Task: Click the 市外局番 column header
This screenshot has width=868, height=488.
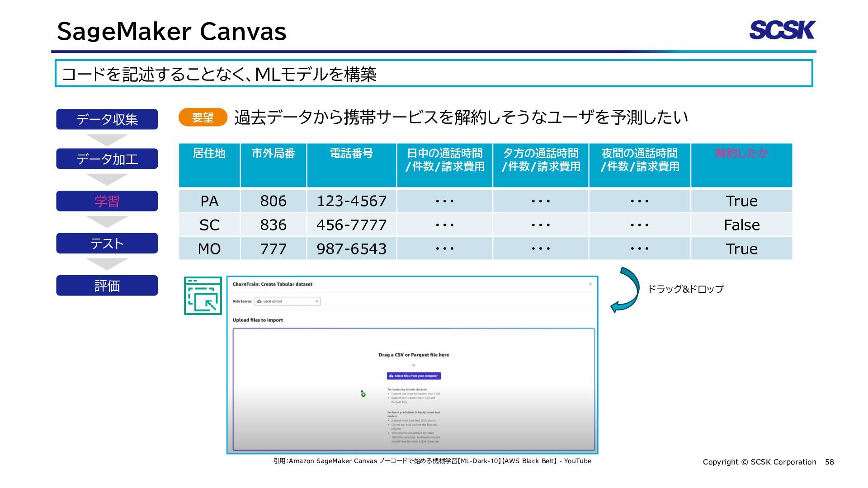Action: 274,165
